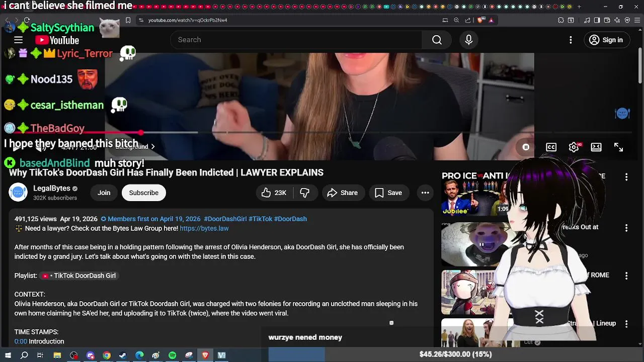
Task: Click the share page icon in address bar
Action: (x=468, y=20)
